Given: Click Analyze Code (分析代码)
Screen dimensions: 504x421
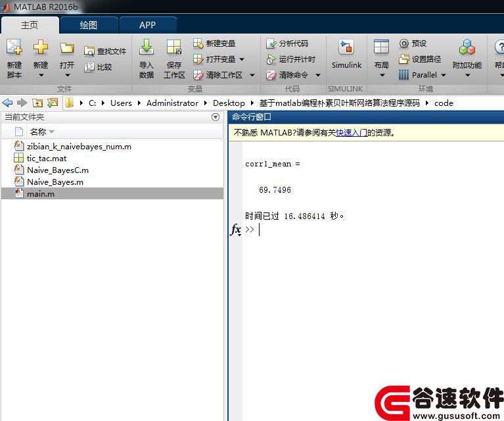Looking at the screenshot, I should 287,43.
